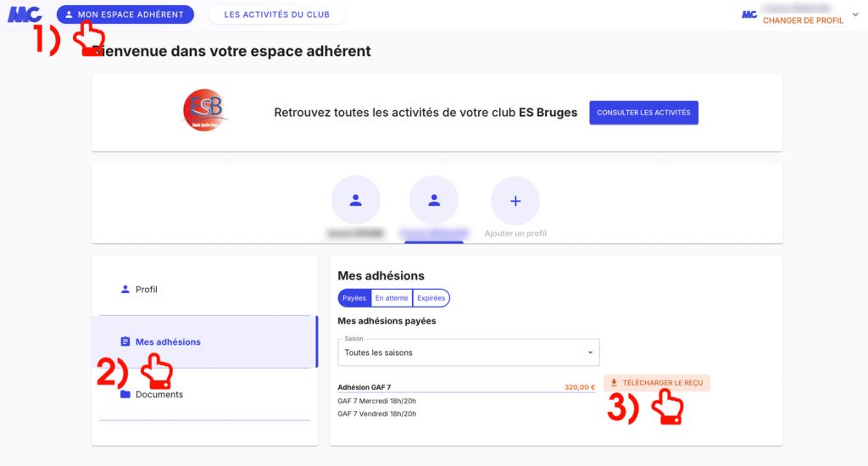Expand the account menu chevron top right

(x=855, y=15)
